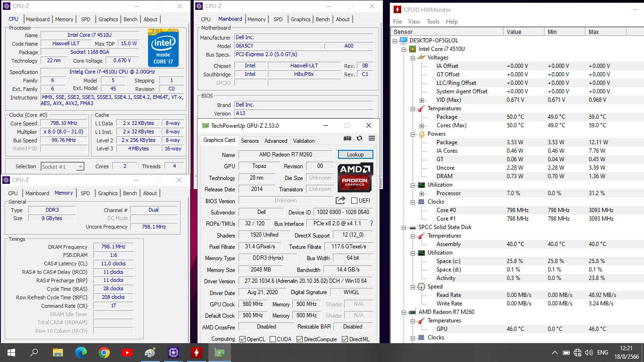Launch Google Chrome from taskbar
The width and height of the screenshot is (644, 362).
point(104,353)
